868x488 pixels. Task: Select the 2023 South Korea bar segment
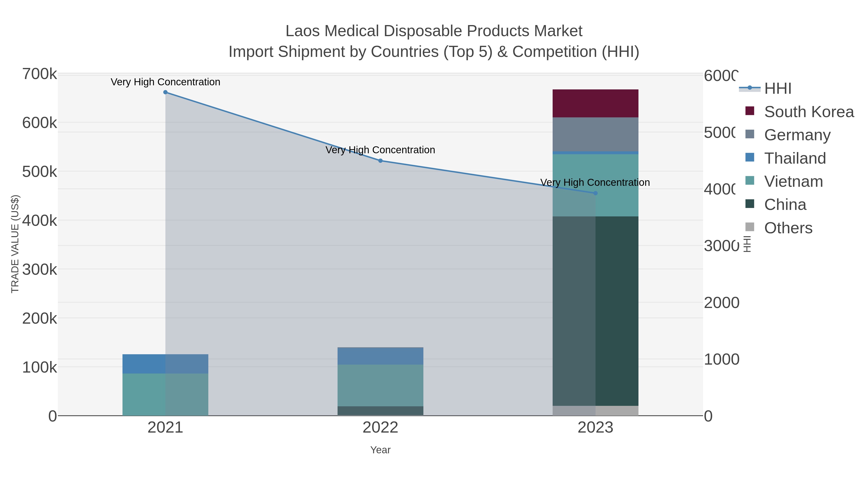pos(595,103)
